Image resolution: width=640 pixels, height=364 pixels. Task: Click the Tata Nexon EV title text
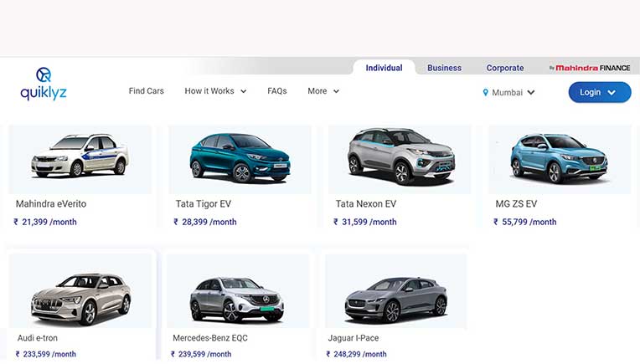[366, 203]
